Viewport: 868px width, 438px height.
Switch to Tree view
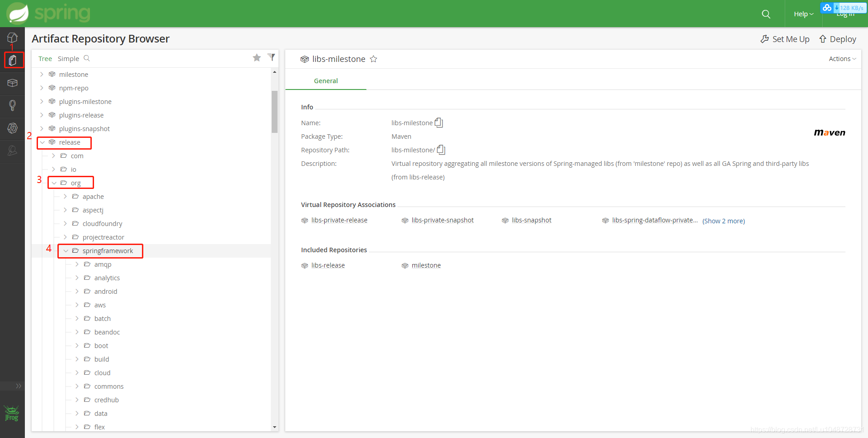point(45,59)
